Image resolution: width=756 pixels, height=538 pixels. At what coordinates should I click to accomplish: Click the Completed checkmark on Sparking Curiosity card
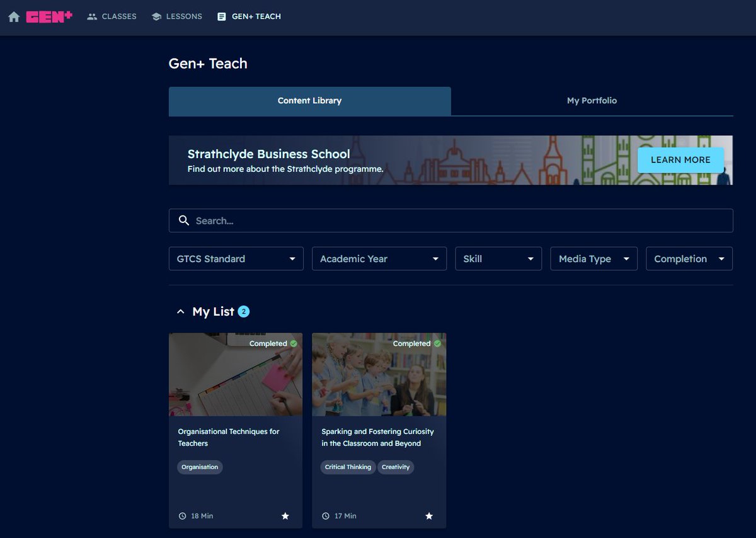point(437,343)
